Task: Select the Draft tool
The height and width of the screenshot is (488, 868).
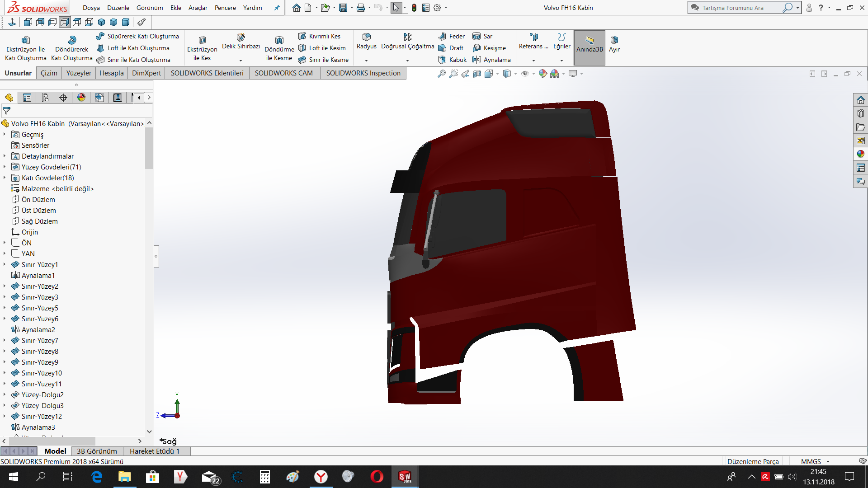Action: click(451, 48)
